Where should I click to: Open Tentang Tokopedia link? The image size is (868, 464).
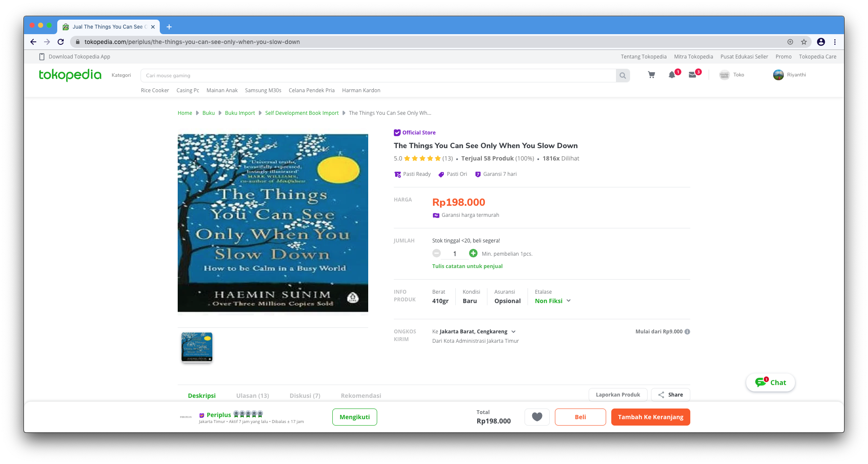[x=644, y=56]
